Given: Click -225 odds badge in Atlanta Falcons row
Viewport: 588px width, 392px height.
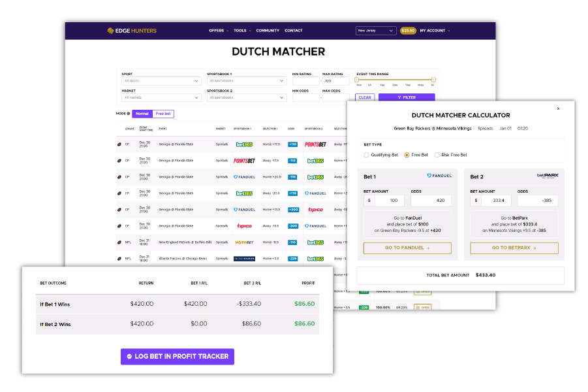Looking at the screenshot, I should (x=293, y=259).
